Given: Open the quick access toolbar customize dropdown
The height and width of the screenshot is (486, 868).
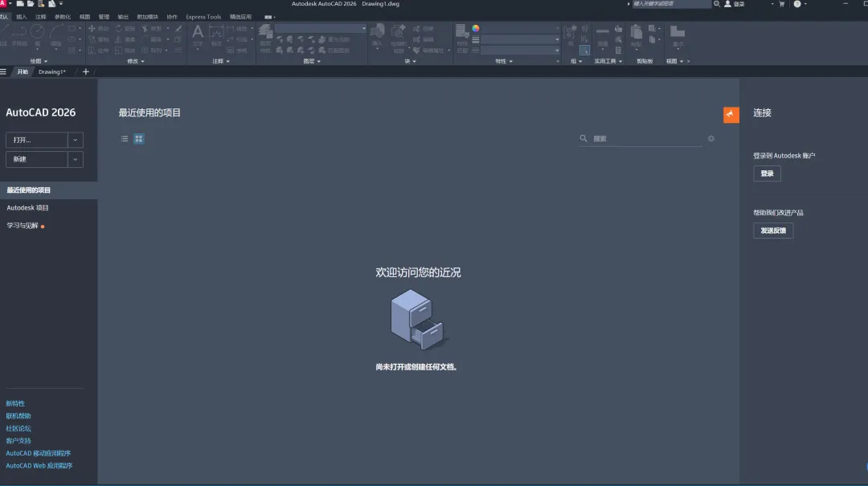Looking at the screenshot, I should point(61,4).
